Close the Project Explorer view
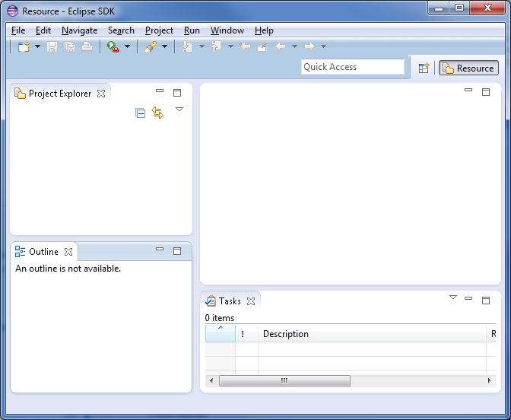Screen dimensions: 511x420 pos(101,94)
